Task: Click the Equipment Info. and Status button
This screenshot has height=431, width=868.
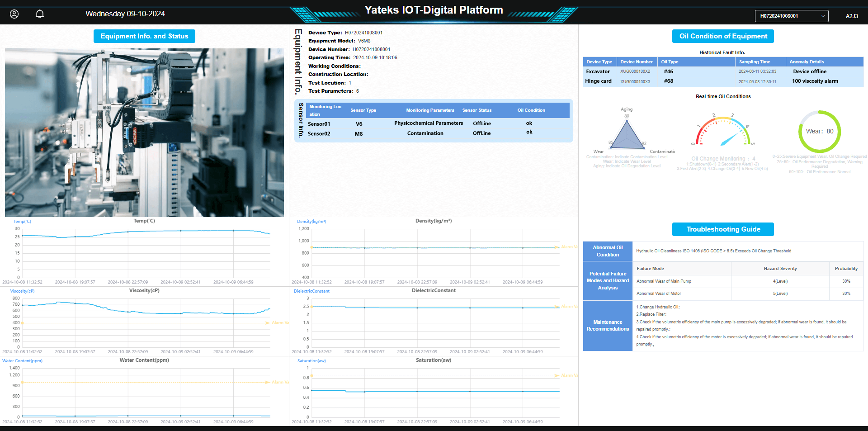Action: point(144,36)
